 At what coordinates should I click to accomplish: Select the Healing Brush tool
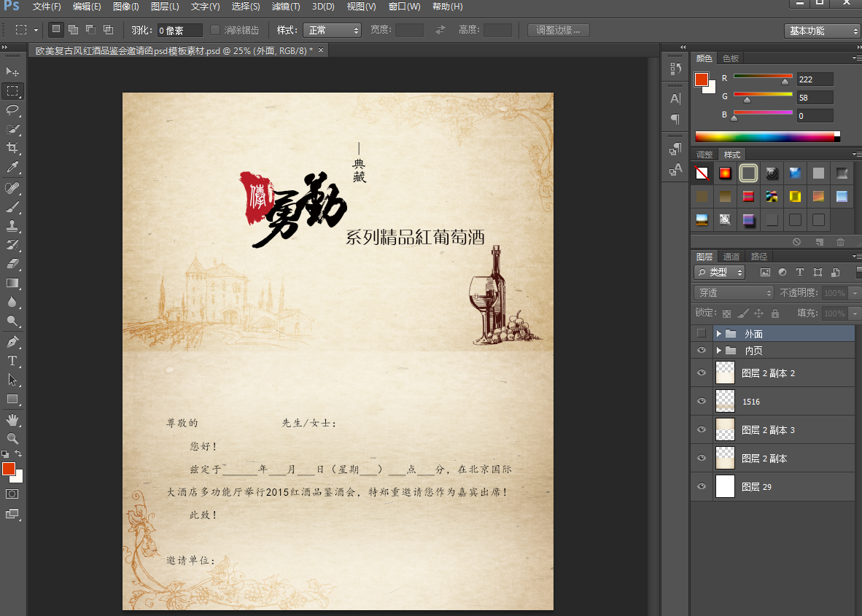12,188
